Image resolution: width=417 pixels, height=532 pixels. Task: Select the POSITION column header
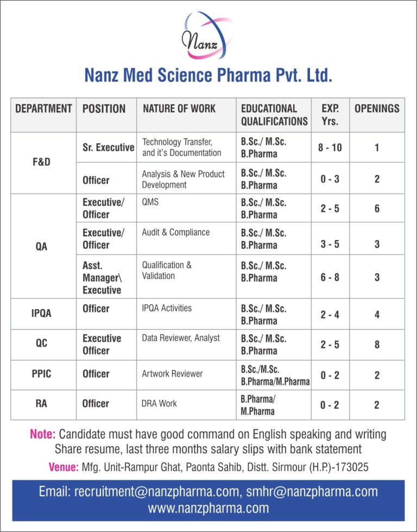104,109
